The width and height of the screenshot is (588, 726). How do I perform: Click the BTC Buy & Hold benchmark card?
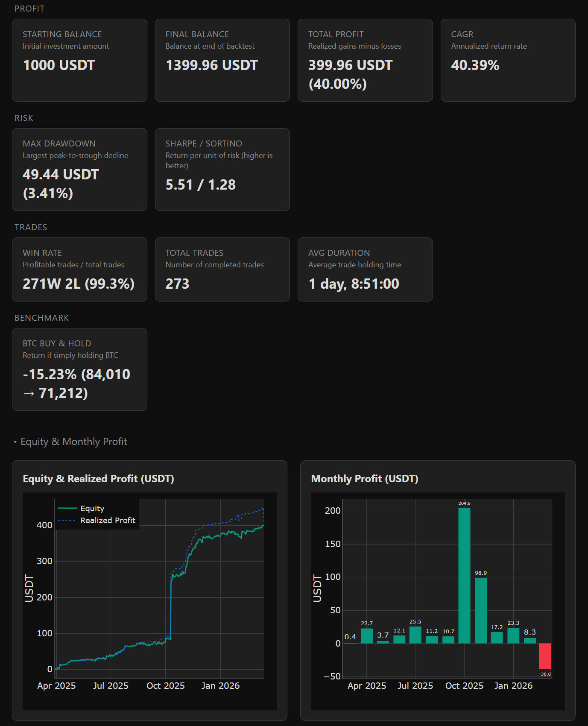tap(79, 369)
